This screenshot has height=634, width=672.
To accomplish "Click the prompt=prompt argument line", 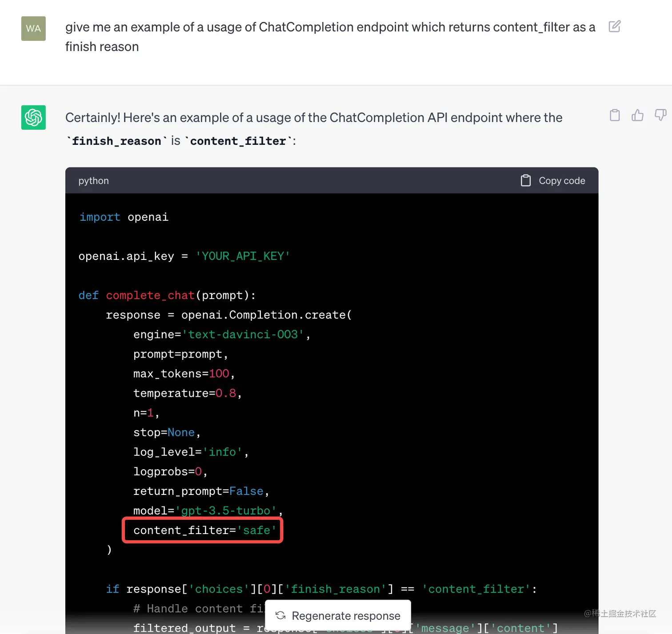I will click(180, 354).
